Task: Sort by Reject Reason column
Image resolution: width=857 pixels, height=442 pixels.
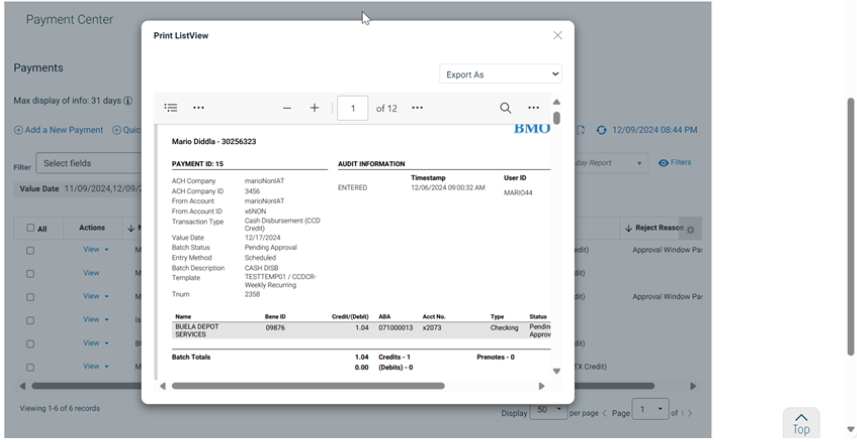Action: coord(654,228)
